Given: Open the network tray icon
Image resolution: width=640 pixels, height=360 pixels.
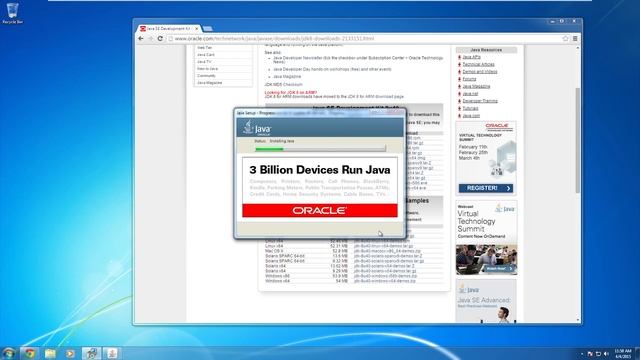Looking at the screenshot, I should coord(598,354).
